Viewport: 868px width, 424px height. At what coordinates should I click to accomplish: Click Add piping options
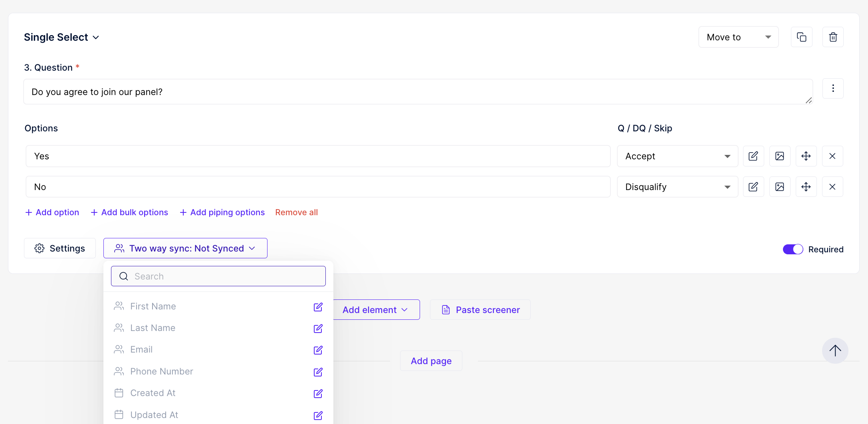point(222,212)
